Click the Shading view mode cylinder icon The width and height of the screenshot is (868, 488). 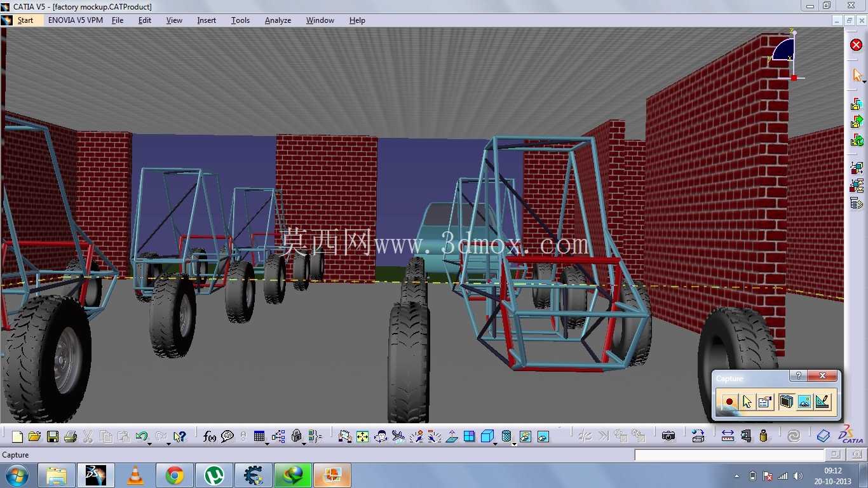[506, 437]
